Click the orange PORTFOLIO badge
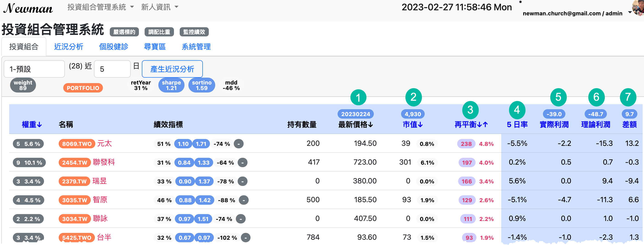 point(83,88)
